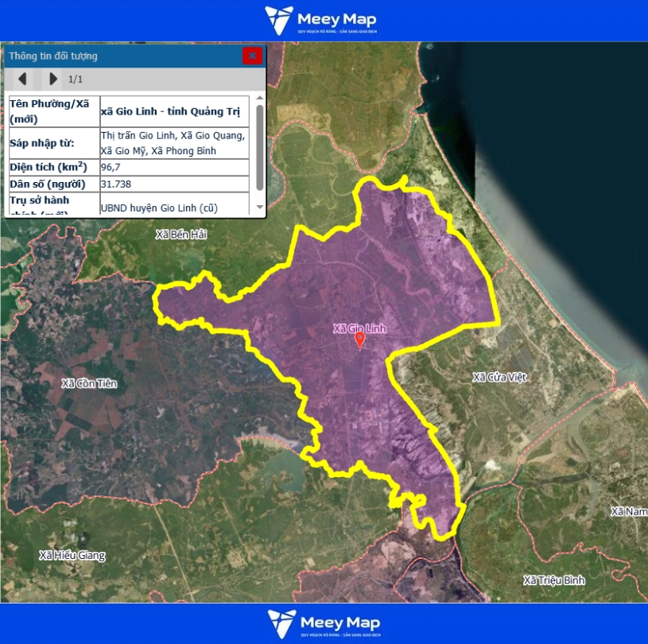Select the Xã Hiếu Giang map label

[x=72, y=555]
